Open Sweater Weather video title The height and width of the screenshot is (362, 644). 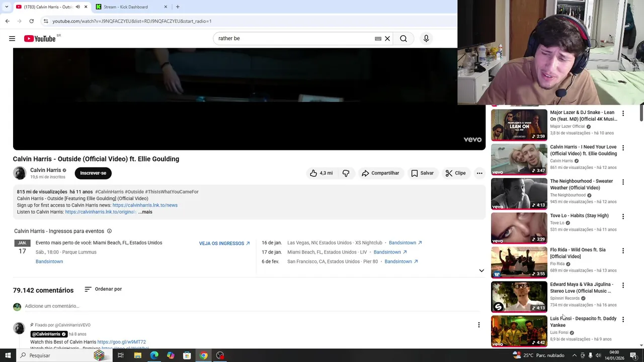tap(582, 185)
